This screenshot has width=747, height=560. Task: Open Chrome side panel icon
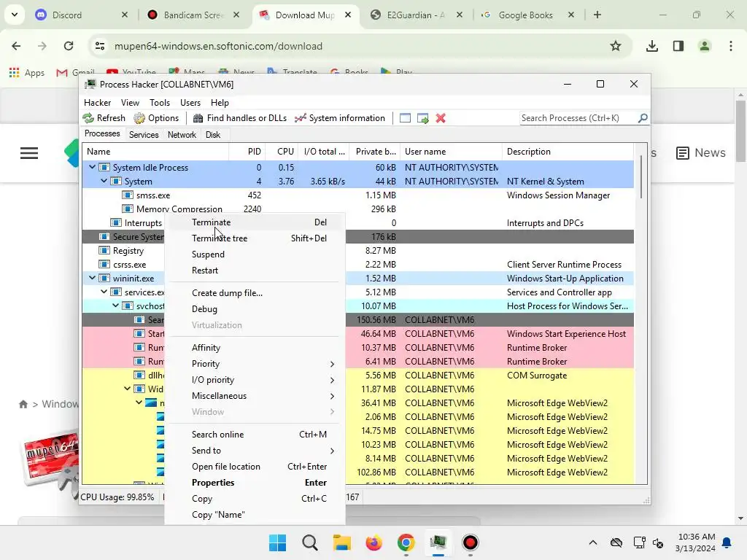tap(678, 46)
